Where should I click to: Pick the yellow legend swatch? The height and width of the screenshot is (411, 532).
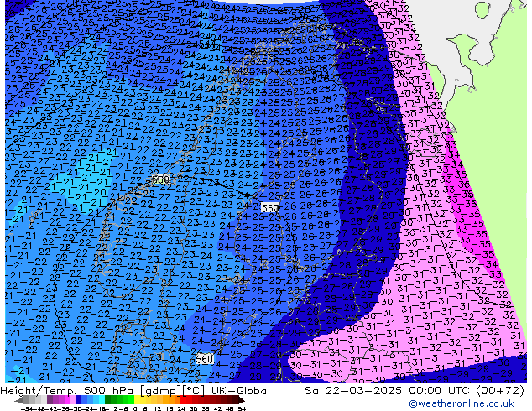137,400
